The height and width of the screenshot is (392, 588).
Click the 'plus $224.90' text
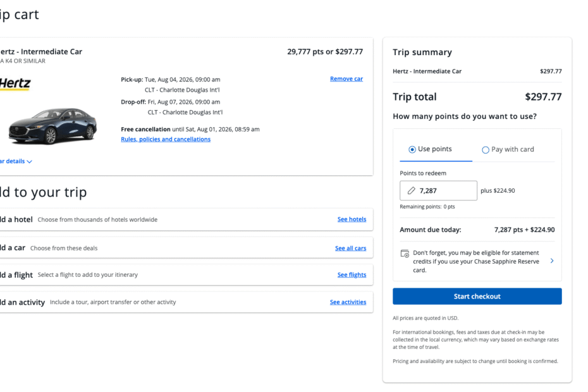click(498, 190)
